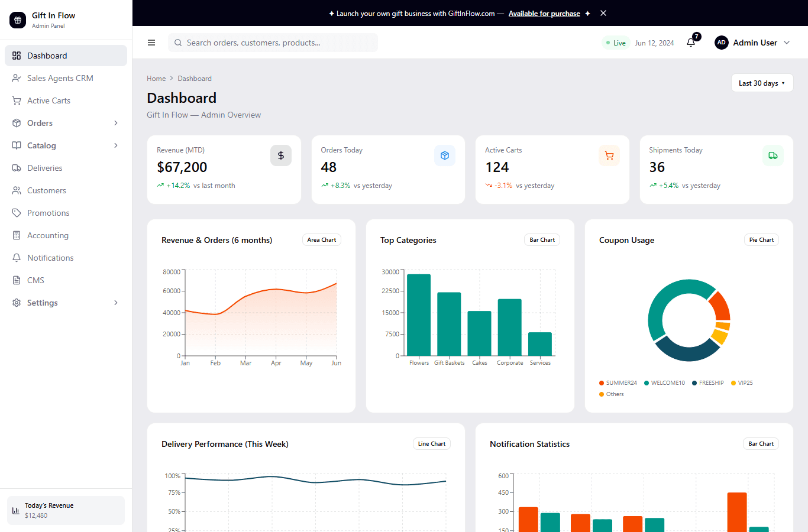Open the Promotions section
This screenshot has width=808, height=532.
tap(66, 213)
